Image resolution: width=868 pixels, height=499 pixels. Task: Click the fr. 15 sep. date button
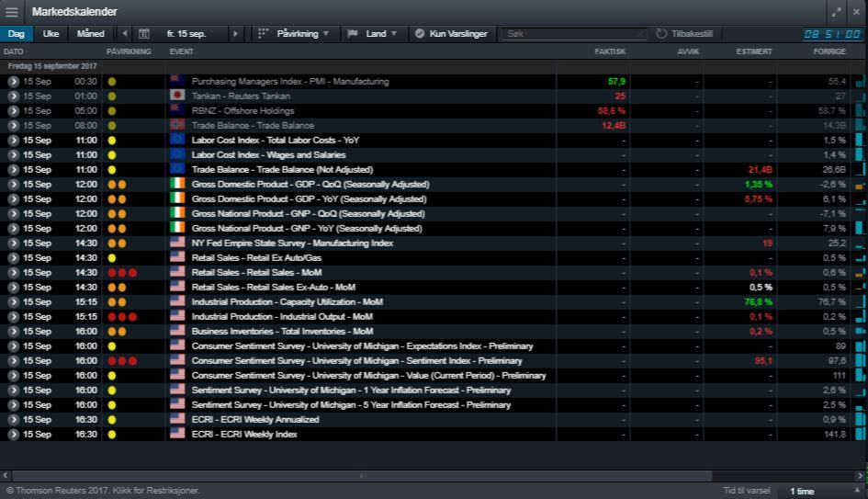point(186,34)
